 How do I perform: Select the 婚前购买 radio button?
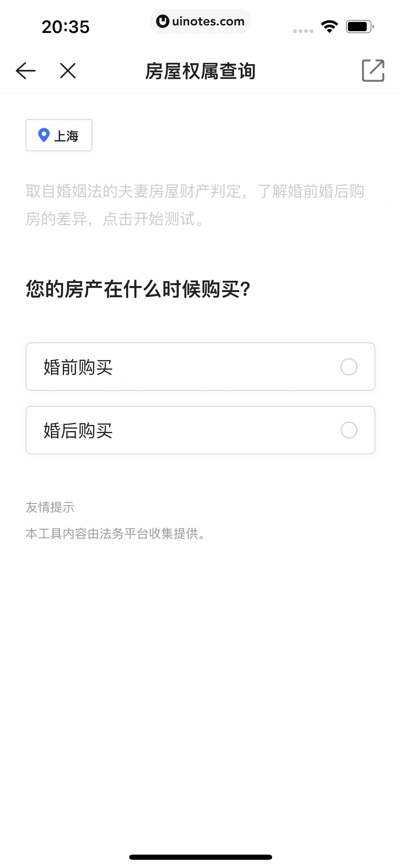(x=349, y=367)
